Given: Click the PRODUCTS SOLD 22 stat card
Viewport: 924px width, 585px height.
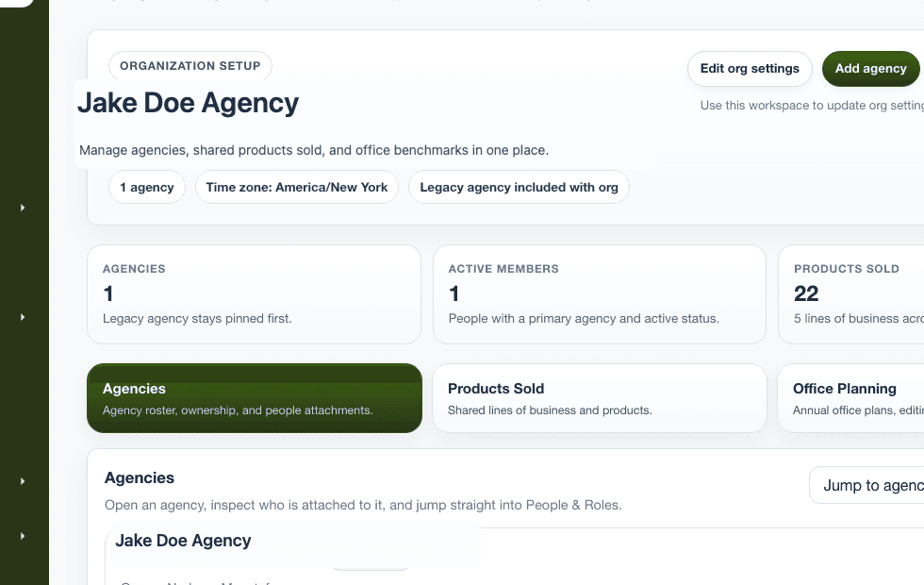Looking at the screenshot, I should [849, 293].
